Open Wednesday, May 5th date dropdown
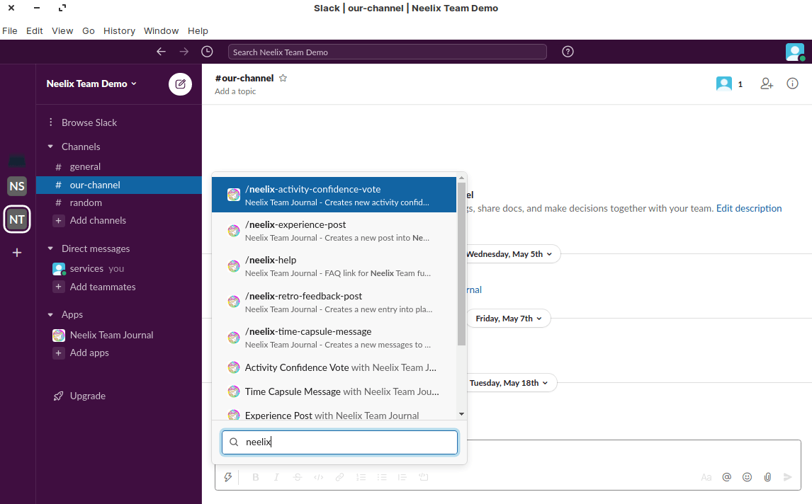 509,254
